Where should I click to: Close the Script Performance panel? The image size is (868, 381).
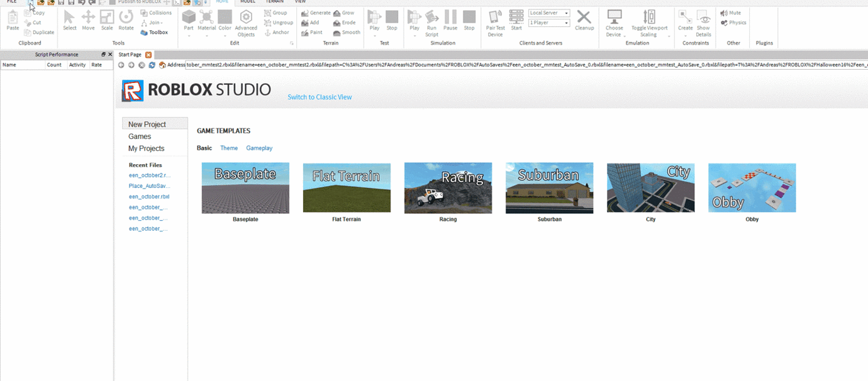coord(110,55)
